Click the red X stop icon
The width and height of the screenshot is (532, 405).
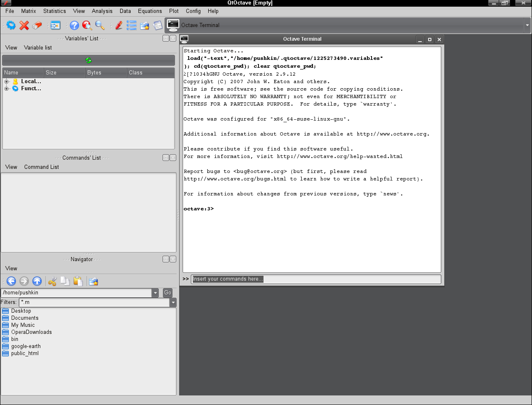point(24,25)
